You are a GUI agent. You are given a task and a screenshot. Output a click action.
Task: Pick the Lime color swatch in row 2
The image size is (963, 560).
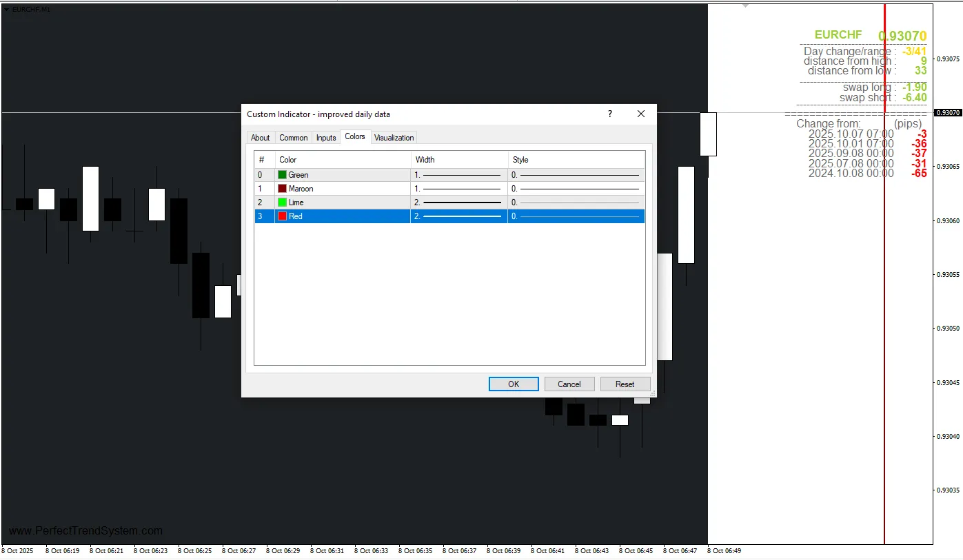point(282,203)
